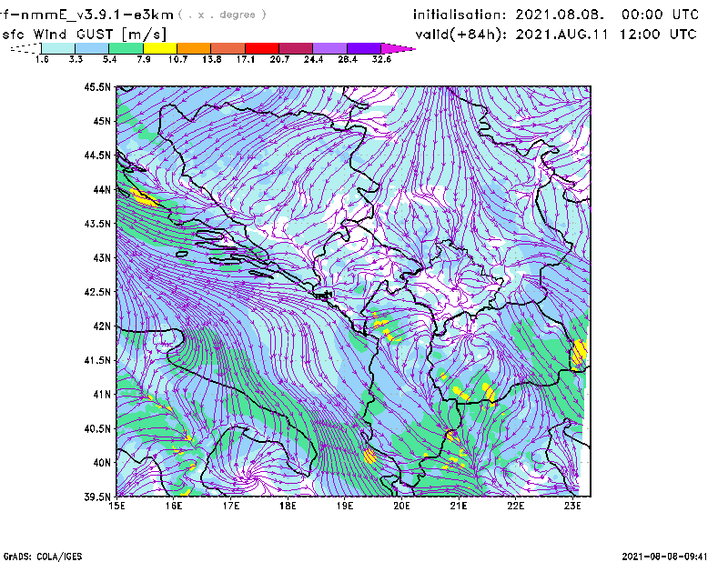
Task: Click the light purple legend swatch
Action: (330, 48)
